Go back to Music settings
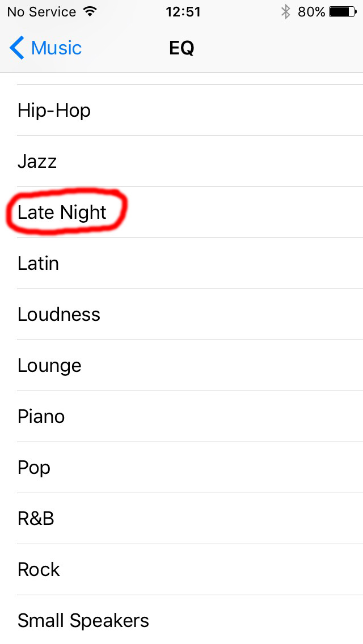 [45, 48]
